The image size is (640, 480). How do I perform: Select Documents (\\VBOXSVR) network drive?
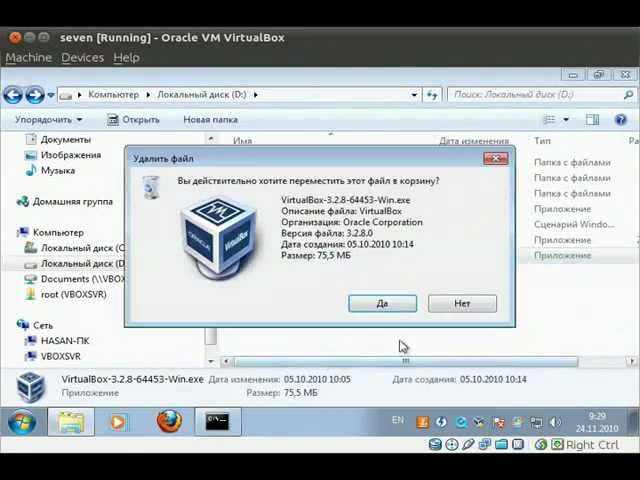click(x=74, y=279)
